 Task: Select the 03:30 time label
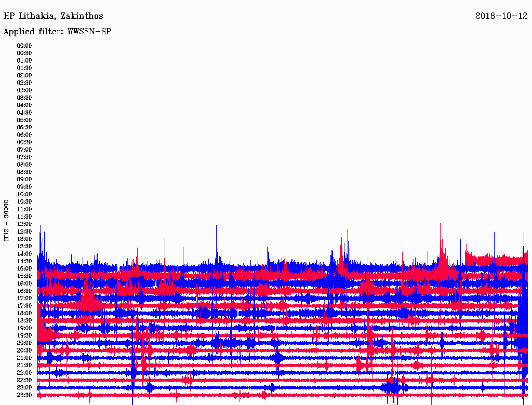click(24, 98)
